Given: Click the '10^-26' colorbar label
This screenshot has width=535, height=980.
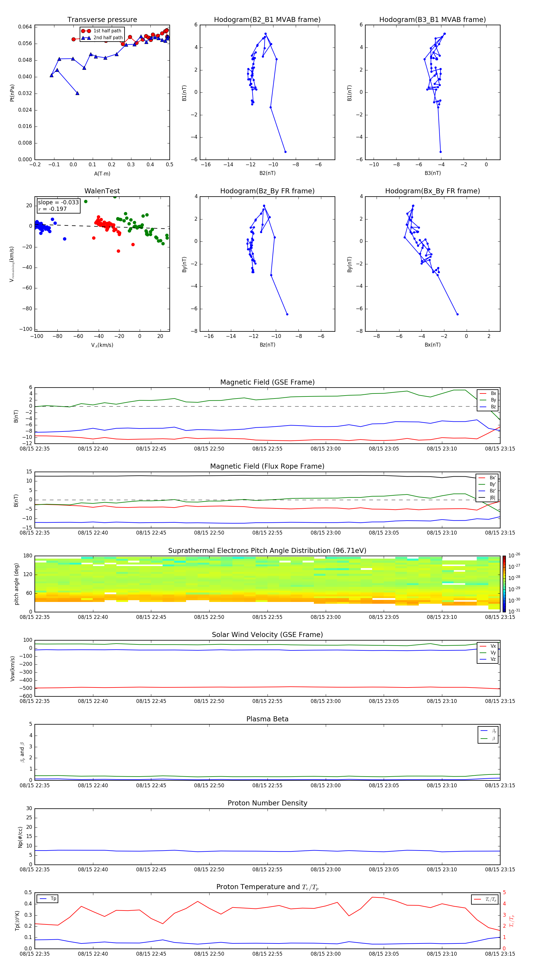Looking at the screenshot, I should coord(514,555).
